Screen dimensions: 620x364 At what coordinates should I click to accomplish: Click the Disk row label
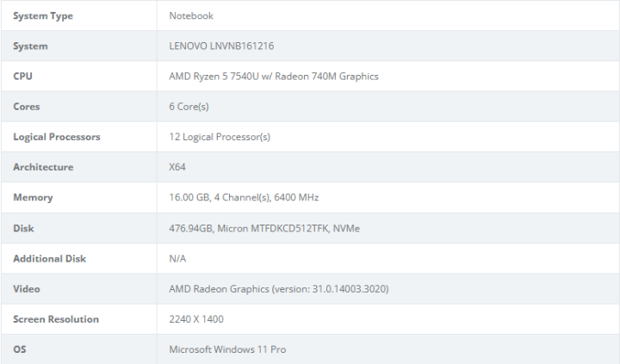click(x=23, y=228)
